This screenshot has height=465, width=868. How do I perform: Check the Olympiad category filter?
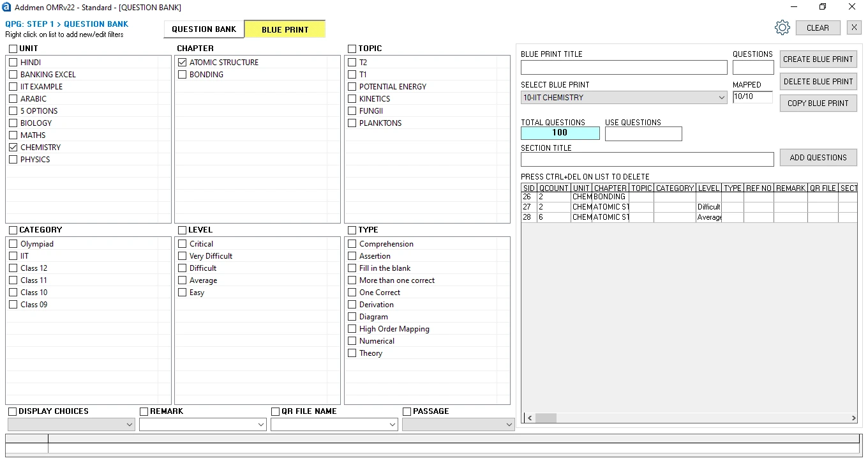[12, 243]
